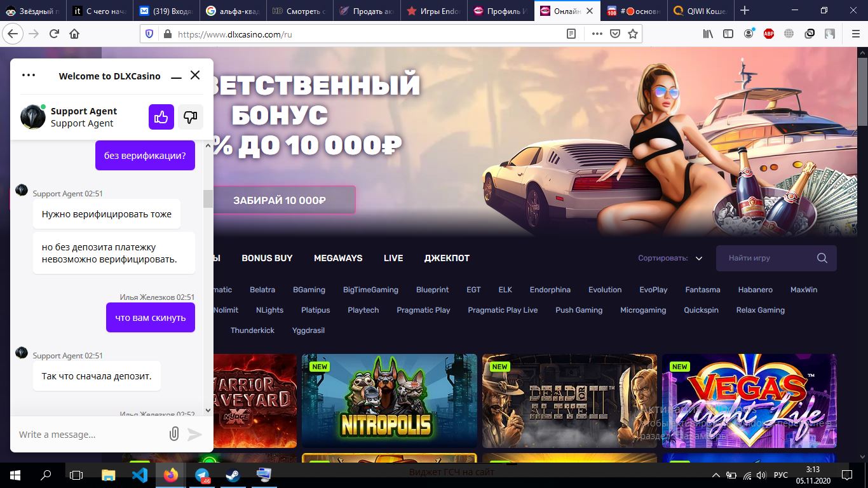Filter games by Thunderkick provider
Viewport: 868px width, 488px height.
point(252,330)
